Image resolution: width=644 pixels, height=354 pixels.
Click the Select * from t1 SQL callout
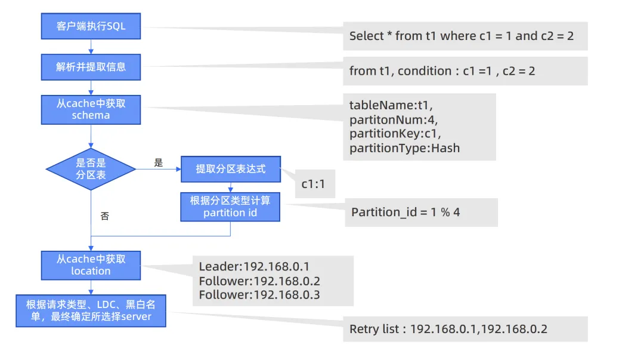(465, 36)
